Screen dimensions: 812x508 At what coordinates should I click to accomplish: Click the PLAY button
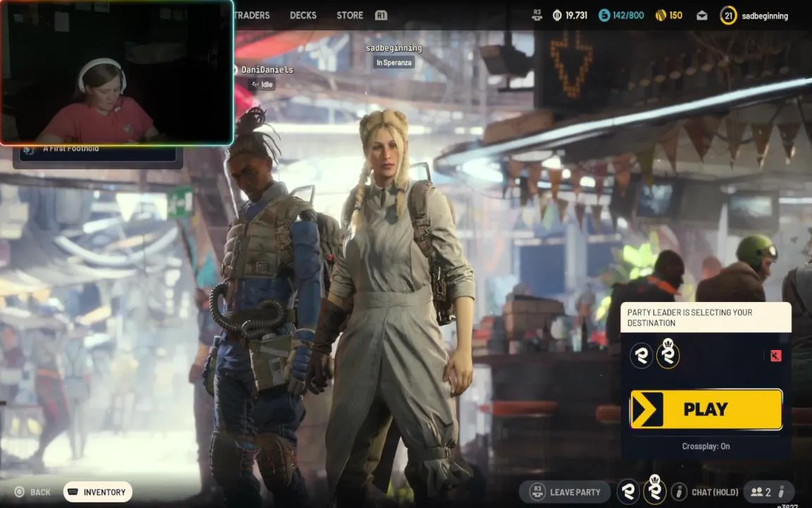[x=706, y=409]
